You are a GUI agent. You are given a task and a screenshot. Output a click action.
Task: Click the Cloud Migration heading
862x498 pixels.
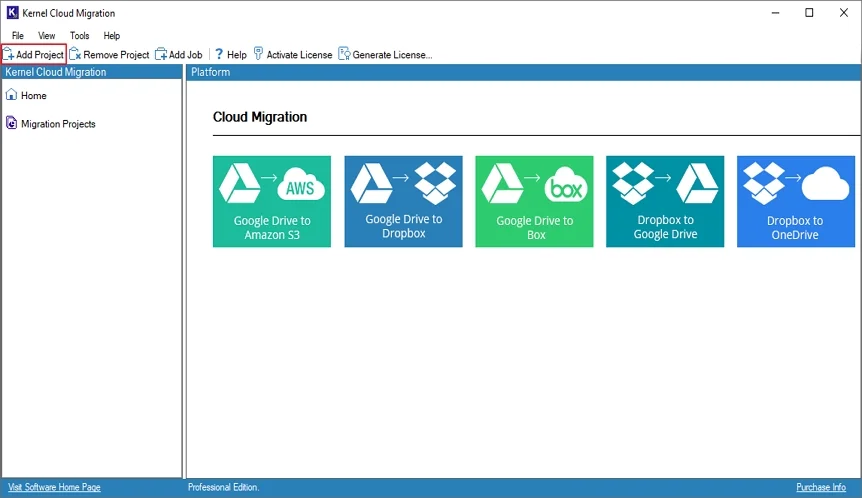point(260,117)
